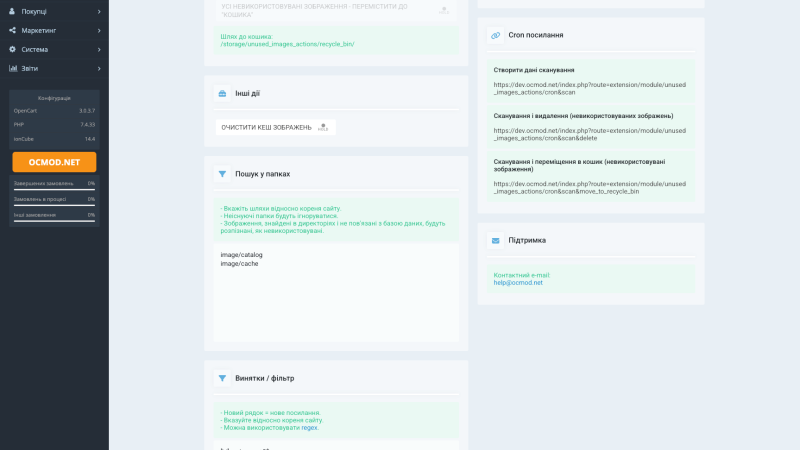The width and height of the screenshot is (800, 450).
Task: Expand the chevron next to Система
Action: click(x=99, y=49)
